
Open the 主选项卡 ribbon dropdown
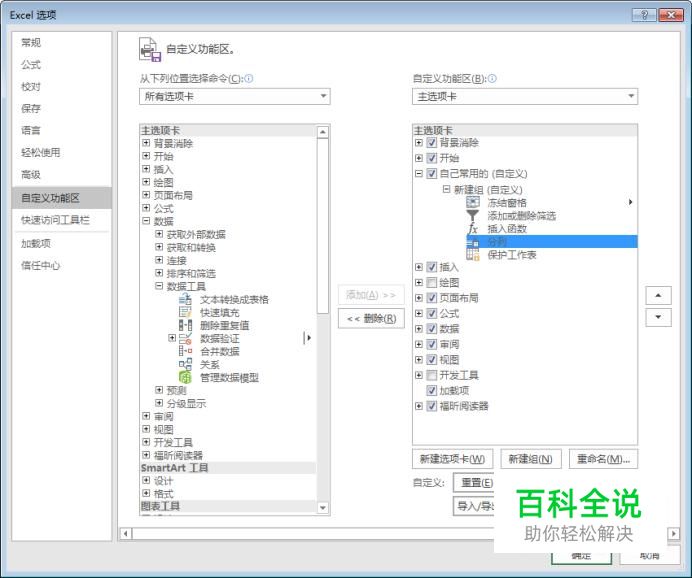coord(525,96)
